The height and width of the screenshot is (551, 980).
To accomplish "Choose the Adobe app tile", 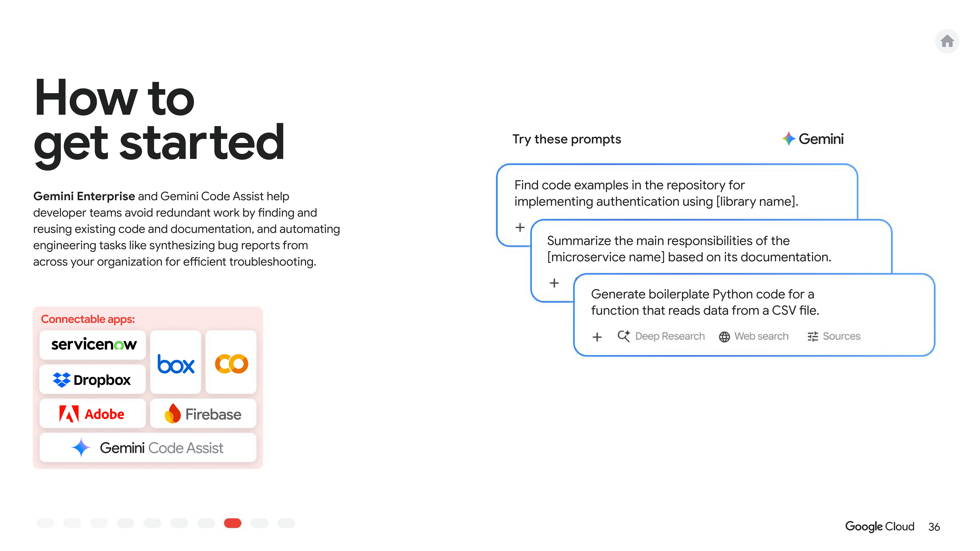I will (x=92, y=414).
